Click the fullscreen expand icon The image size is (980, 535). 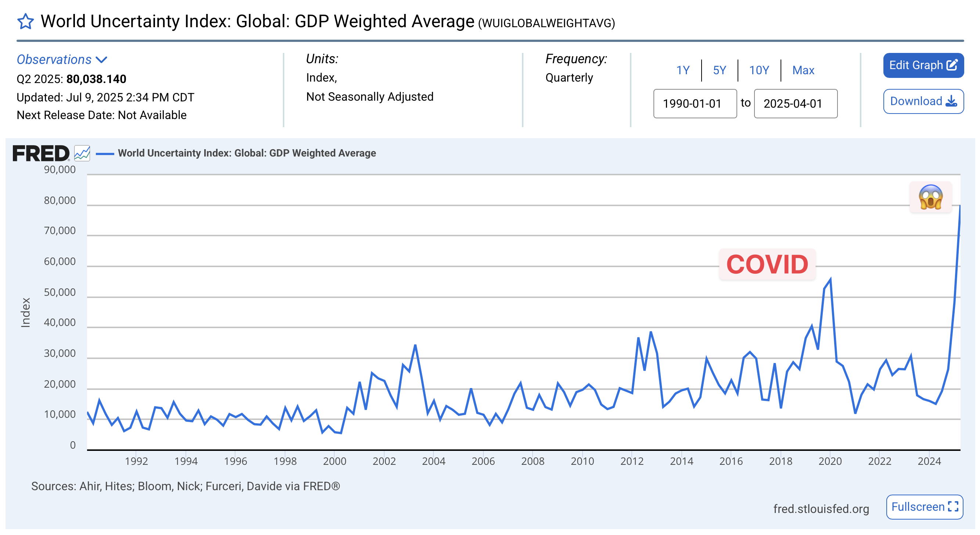(953, 506)
